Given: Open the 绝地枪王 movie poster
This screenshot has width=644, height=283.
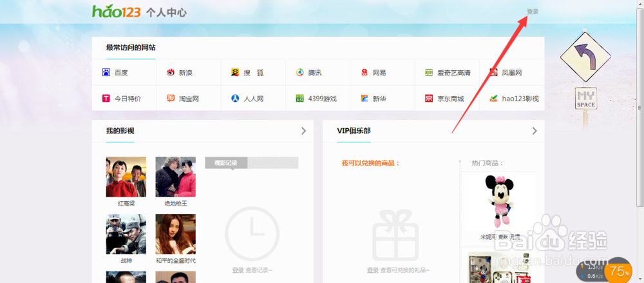Looking at the screenshot, I should (175, 177).
